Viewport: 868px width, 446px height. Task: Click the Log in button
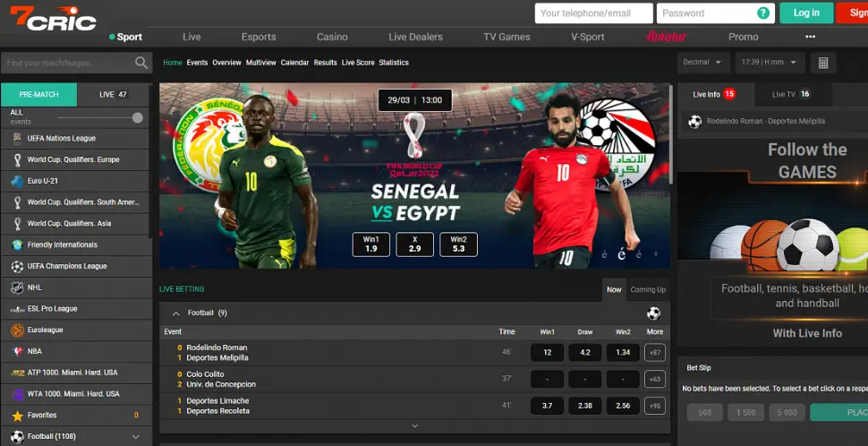point(806,13)
